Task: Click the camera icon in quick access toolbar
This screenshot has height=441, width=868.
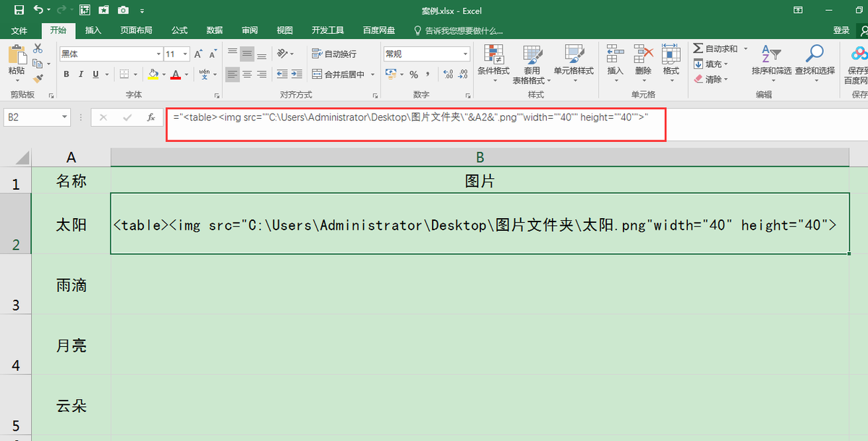Action: tap(123, 10)
